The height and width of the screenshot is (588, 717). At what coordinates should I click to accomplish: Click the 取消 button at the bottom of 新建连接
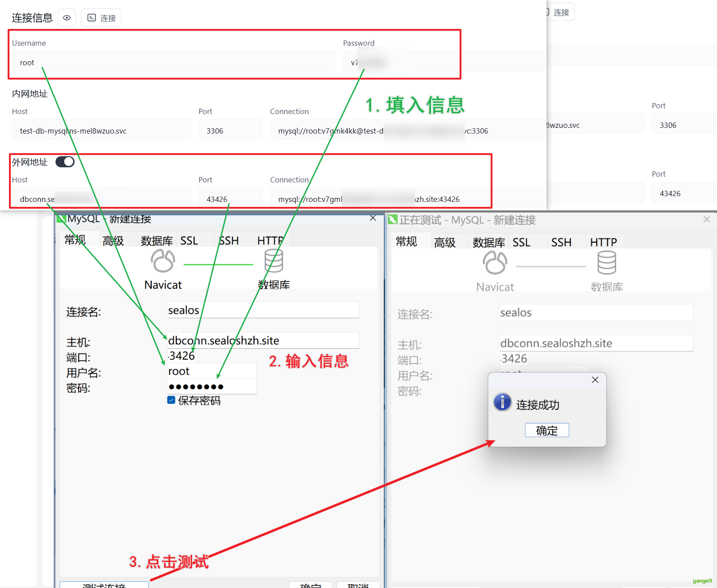358,584
